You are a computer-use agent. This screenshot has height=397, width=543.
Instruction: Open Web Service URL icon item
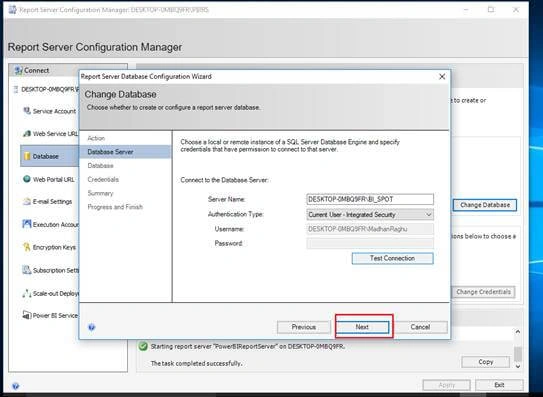pyautogui.click(x=27, y=133)
